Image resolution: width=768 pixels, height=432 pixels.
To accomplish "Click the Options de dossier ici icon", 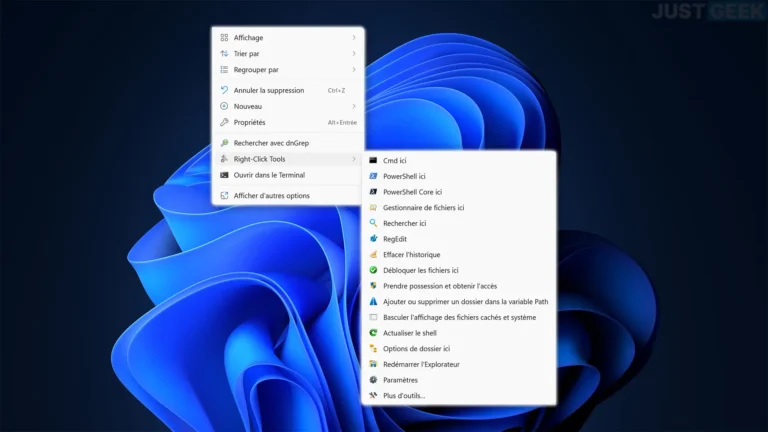I will [373, 348].
